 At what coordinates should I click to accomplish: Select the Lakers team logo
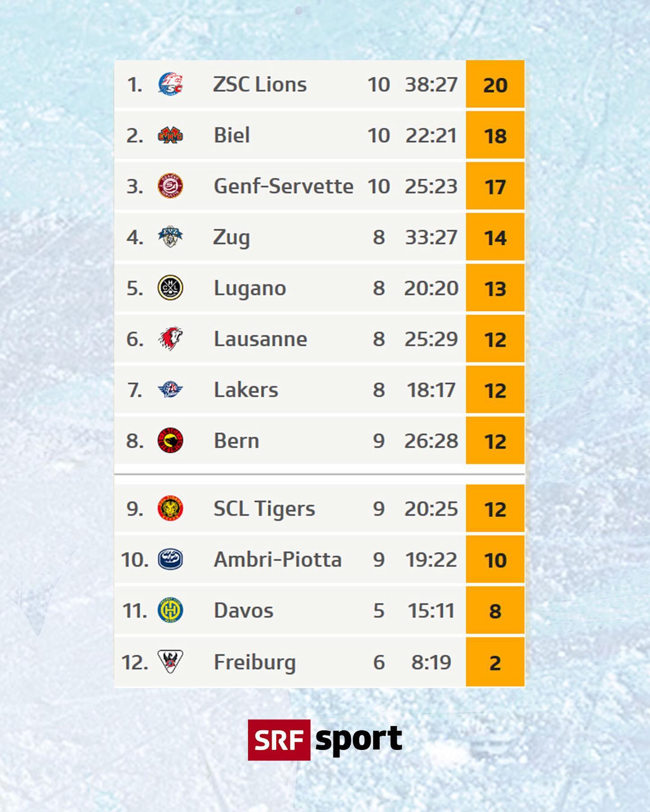pyautogui.click(x=170, y=389)
